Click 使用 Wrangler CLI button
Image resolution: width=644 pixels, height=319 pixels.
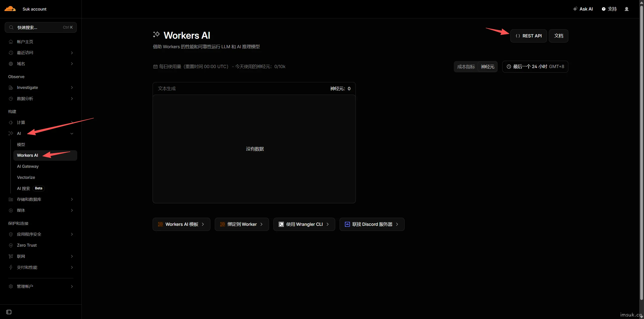tap(304, 224)
